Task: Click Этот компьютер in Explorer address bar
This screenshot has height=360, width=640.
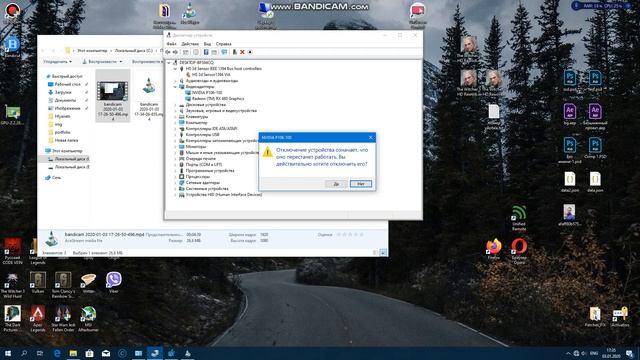Action: pyautogui.click(x=92, y=51)
